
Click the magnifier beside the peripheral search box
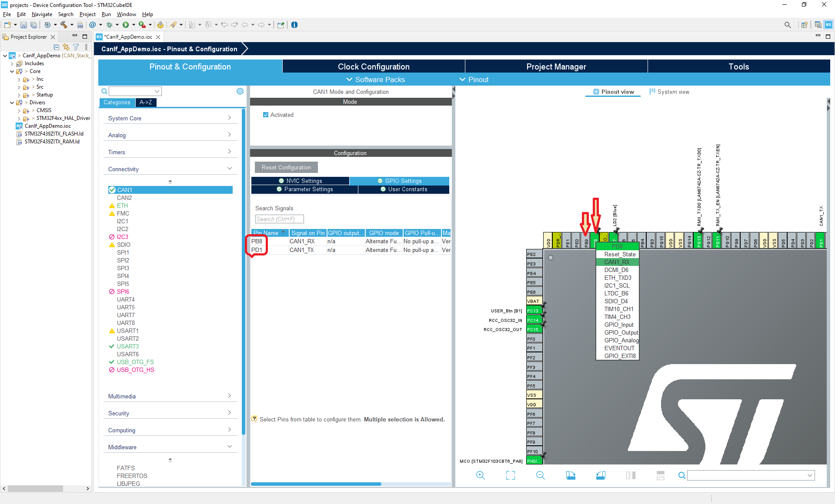[104, 91]
